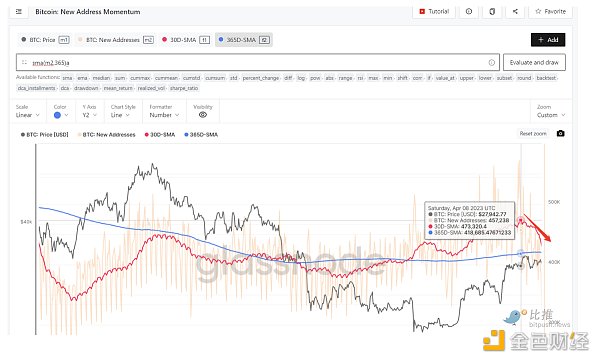Click the share icon in header
Image resolution: width=600 pixels, height=362 pixels.
[515, 11]
